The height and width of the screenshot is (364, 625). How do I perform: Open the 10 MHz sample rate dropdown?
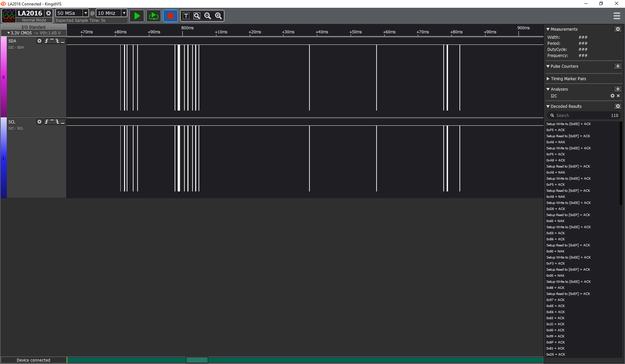124,13
